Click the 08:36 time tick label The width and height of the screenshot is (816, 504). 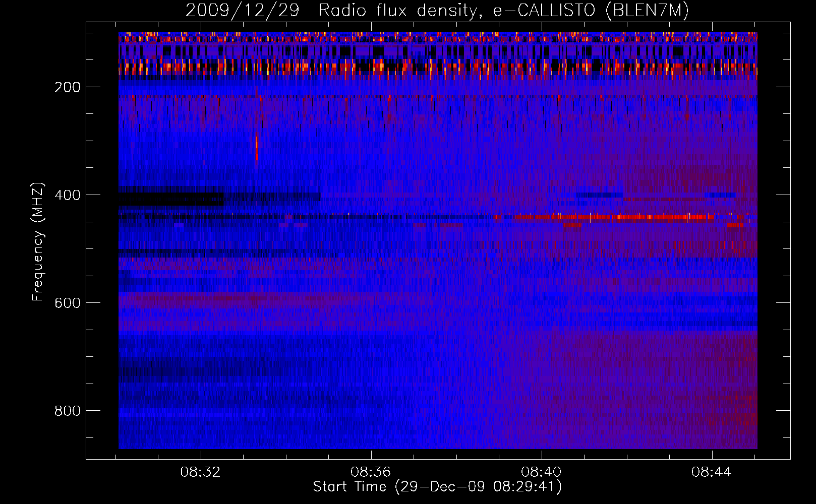coord(371,472)
